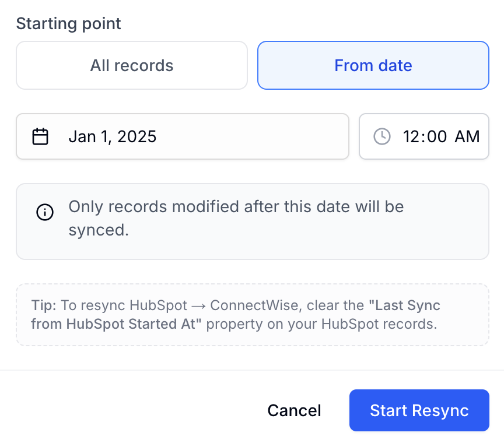Viewport: 504px width, 443px height.
Task: Select the minutes "00" segment of the time
Action: coord(437,136)
